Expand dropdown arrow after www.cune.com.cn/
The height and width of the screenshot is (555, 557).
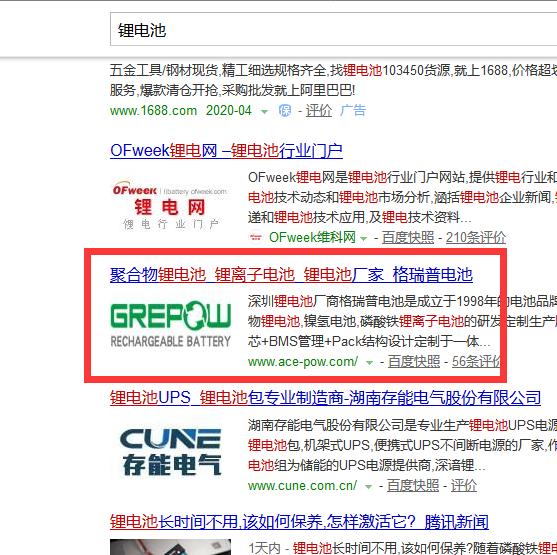(x=368, y=486)
